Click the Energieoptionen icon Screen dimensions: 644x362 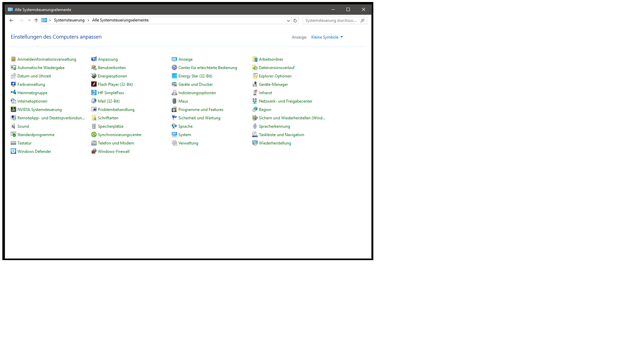94,76
